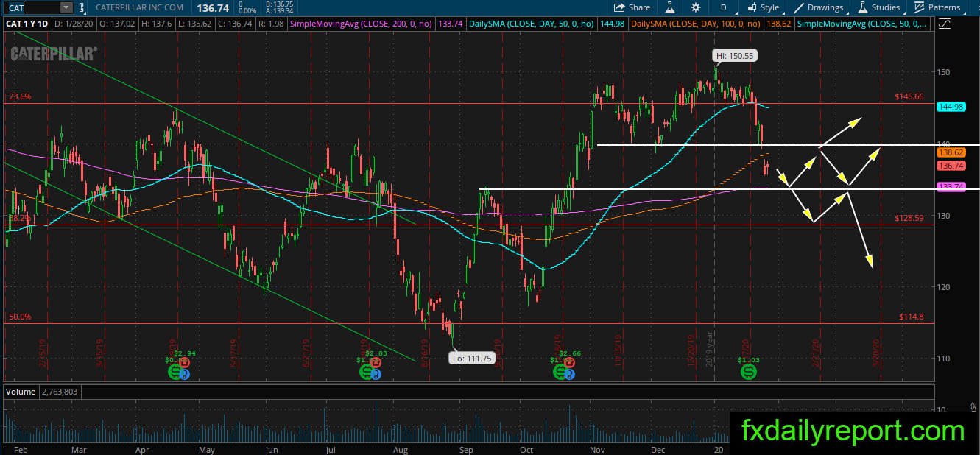Click the Nov month label on time axis
The height and width of the screenshot is (455, 980).
[x=596, y=448]
